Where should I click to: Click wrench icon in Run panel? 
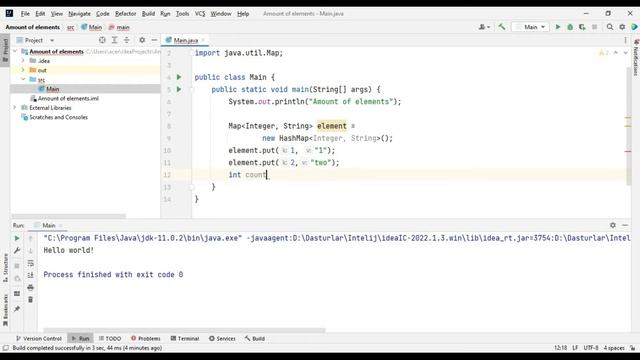[x=17, y=250]
